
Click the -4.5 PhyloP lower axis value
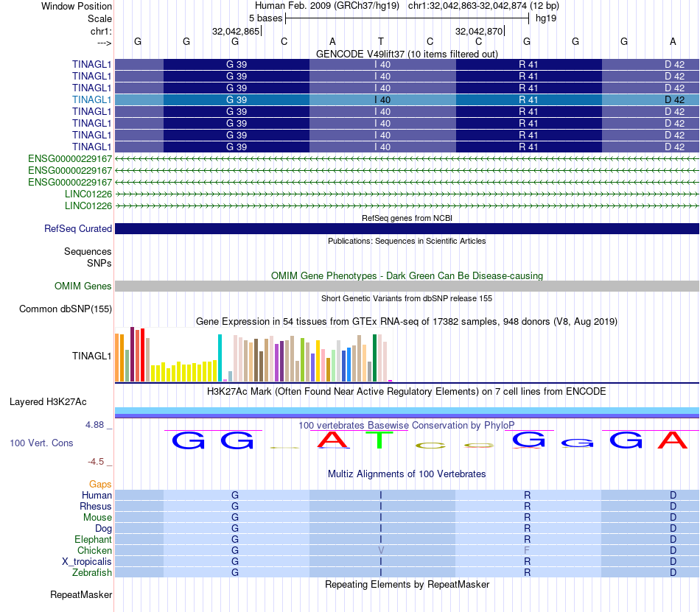[96, 461]
